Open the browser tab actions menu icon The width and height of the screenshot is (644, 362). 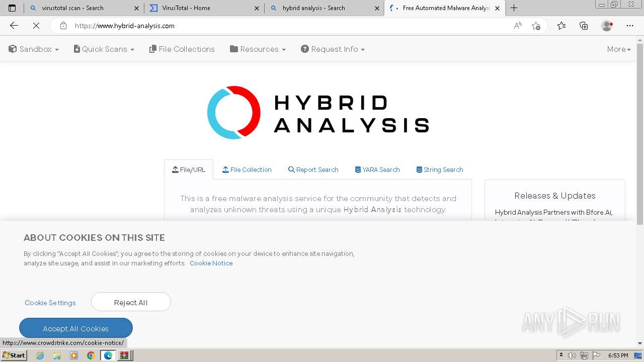(x=12, y=8)
